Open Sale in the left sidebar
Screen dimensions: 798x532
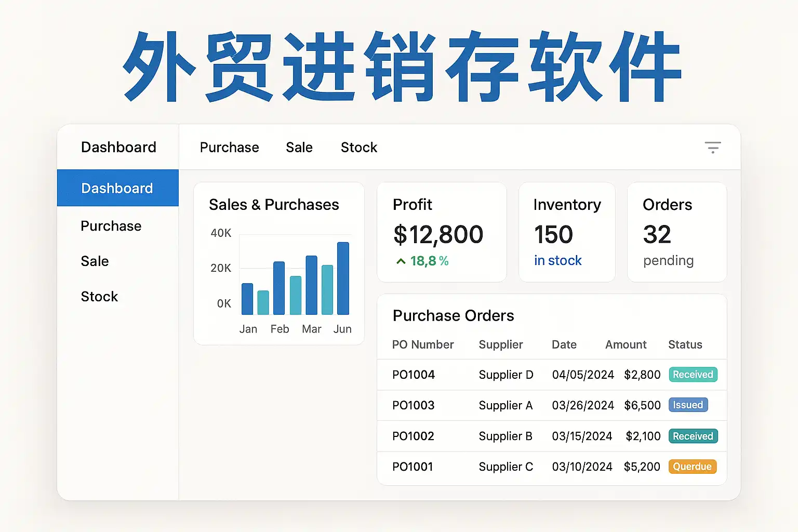95,261
